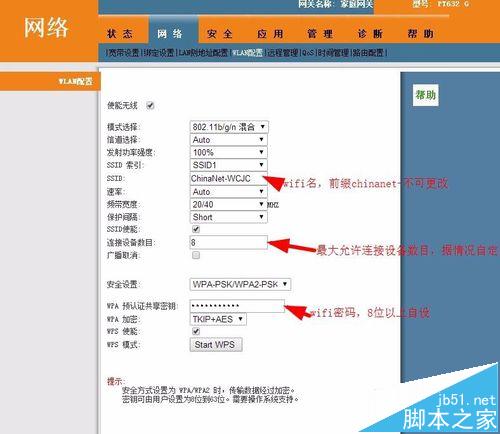Open the 管理 top tab
Viewport: 500px width, 434px height.
320,34
